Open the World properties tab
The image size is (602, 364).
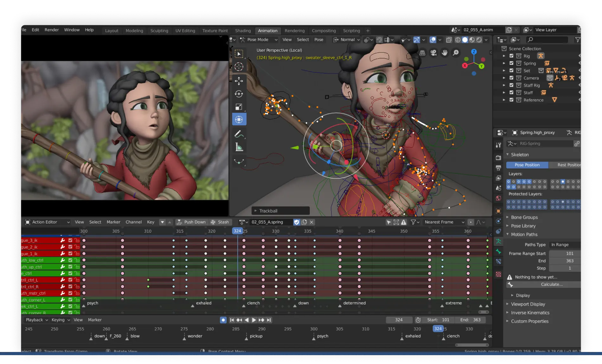point(498,198)
